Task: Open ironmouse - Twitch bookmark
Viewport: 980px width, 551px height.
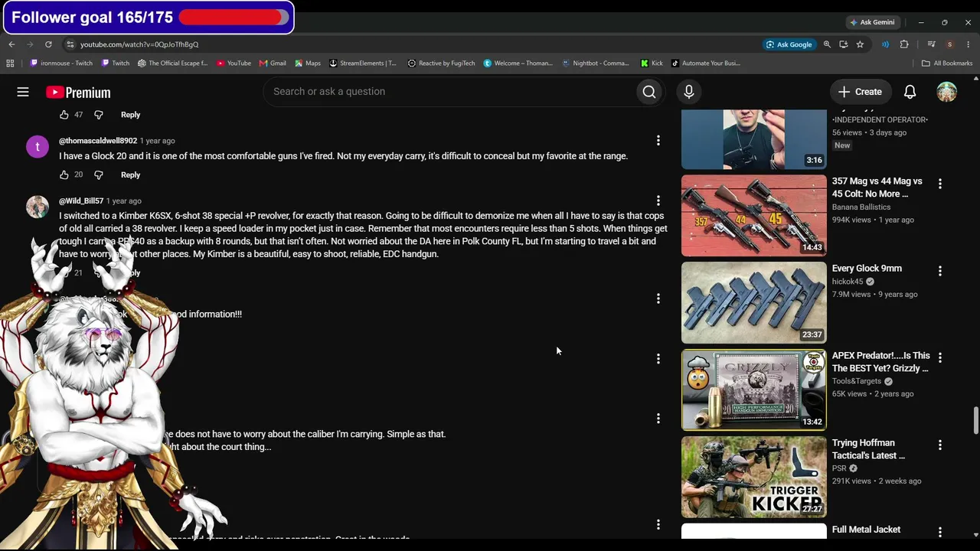Action: pos(61,64)
